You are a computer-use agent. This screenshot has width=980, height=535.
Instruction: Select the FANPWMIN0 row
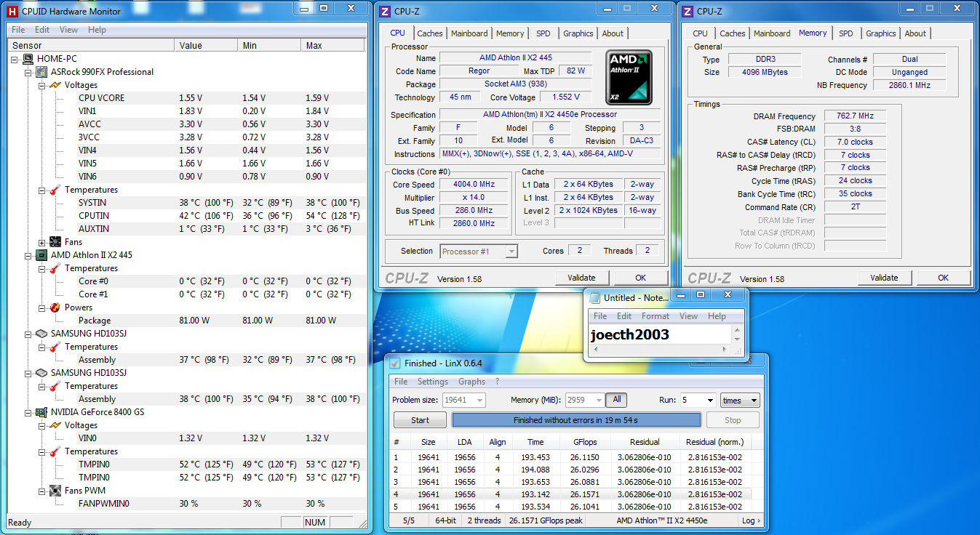[185, 504]
